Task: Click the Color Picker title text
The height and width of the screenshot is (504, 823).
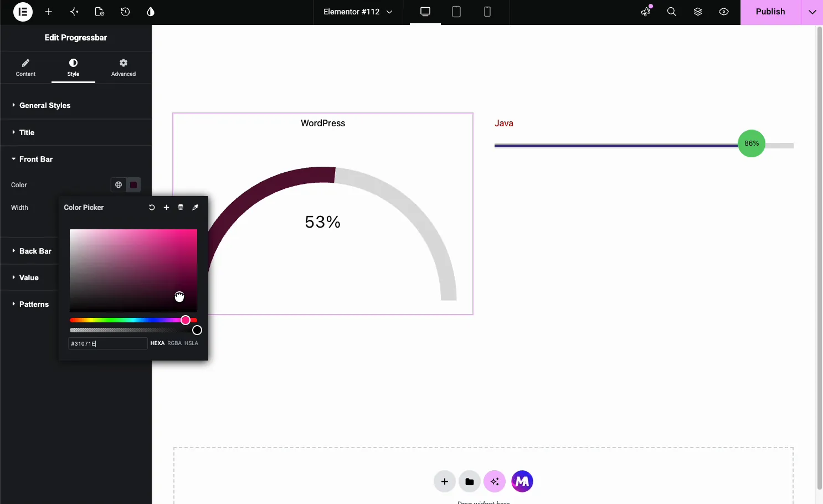Action: [x=84, y=207]
